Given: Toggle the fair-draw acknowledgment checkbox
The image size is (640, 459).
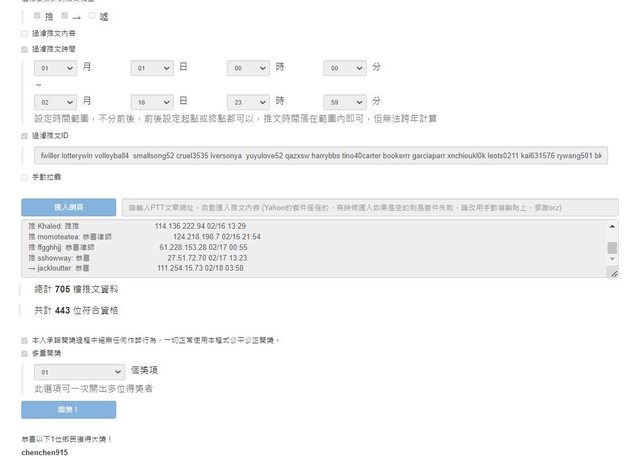Looking at the screenshot, I should [x=24, y=341].
